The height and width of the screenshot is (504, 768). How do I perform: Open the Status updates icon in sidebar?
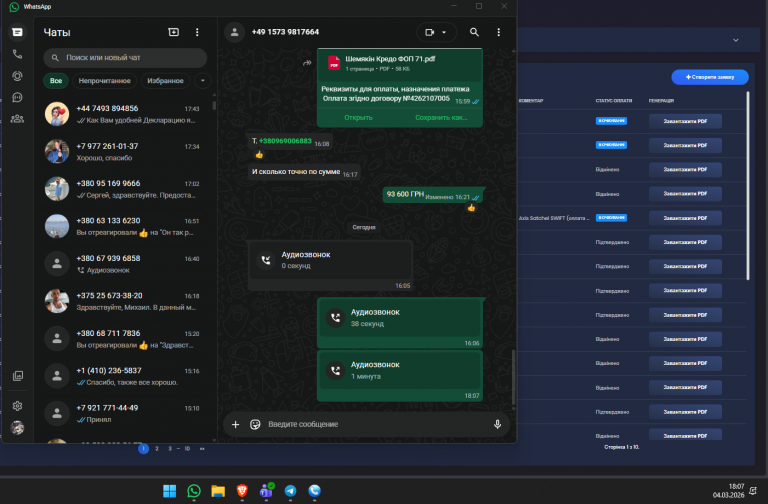point(17,76)
